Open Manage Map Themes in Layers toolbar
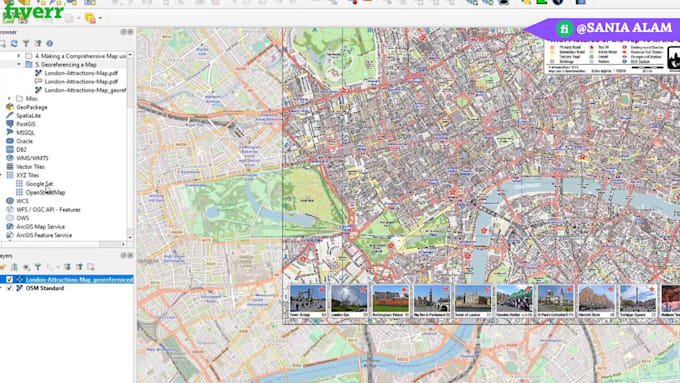The height and width of the screenshot is (383, 680). tap(26, 267)
